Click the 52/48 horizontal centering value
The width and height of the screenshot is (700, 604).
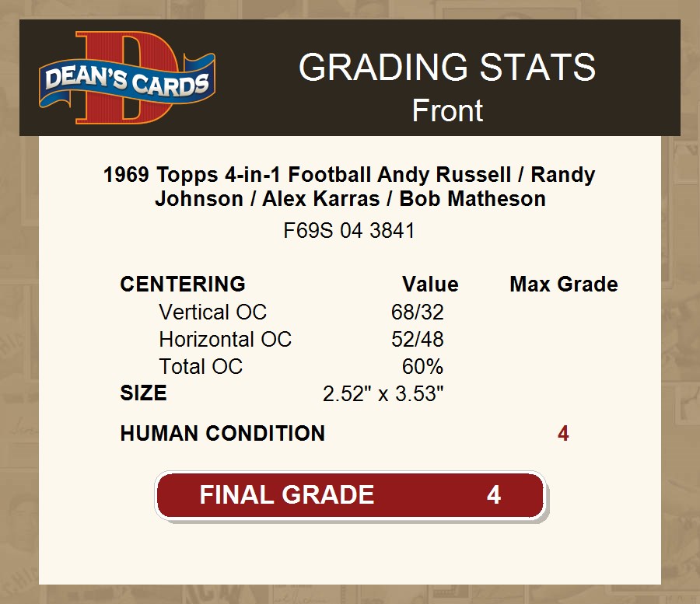click(x=417, y=339)
